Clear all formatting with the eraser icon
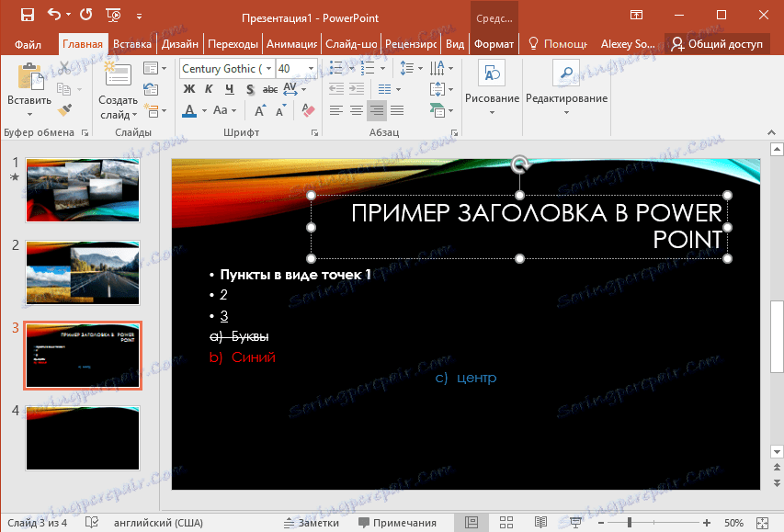Viewport: 784px width, 532px height. coord(307,110)
